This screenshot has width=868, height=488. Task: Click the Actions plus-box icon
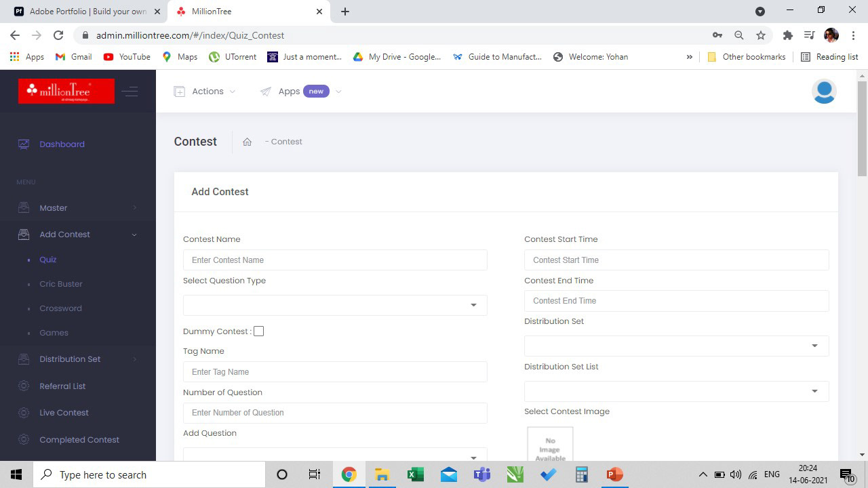click(179, 91)
